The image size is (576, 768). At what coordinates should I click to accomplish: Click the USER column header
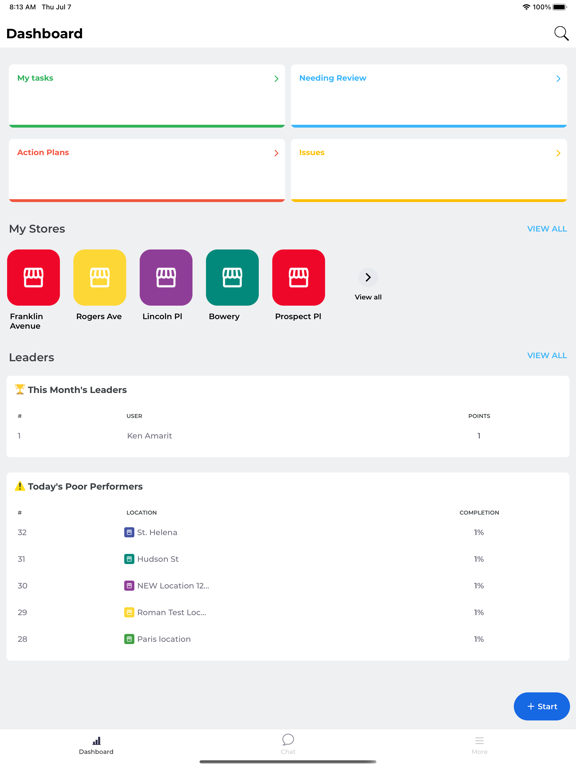[134, 416]
